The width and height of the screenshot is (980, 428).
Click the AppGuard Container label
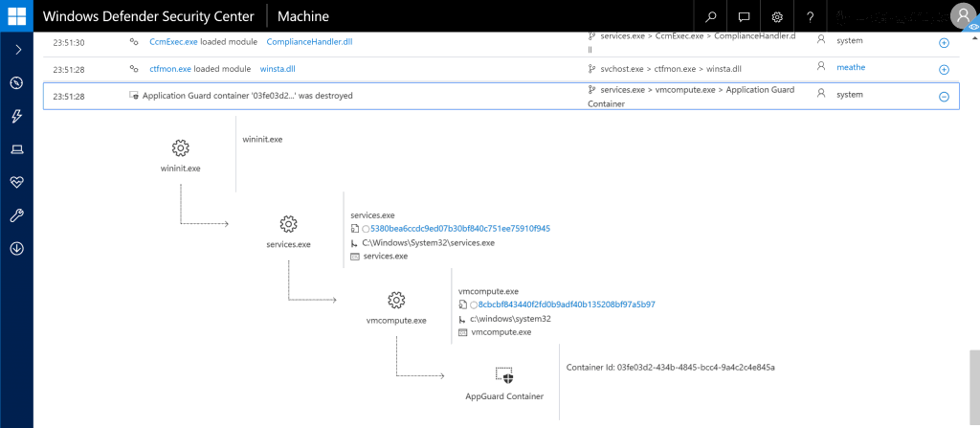(504, 396)
